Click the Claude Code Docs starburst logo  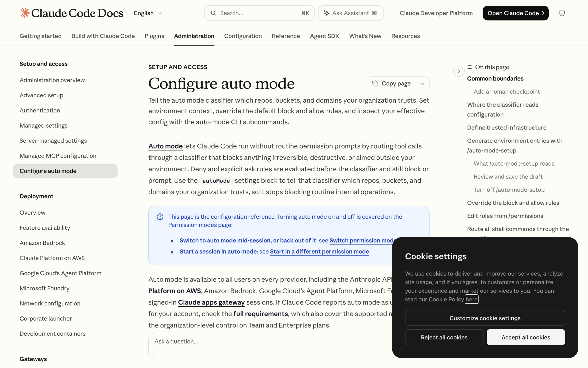(x=25, y=13)
